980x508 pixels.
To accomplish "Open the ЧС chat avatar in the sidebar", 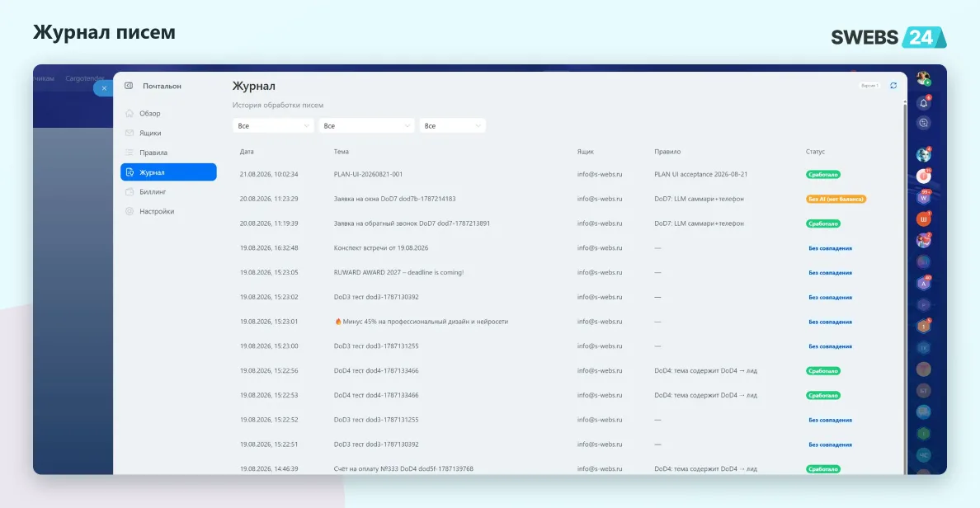I will coord(924,455).
